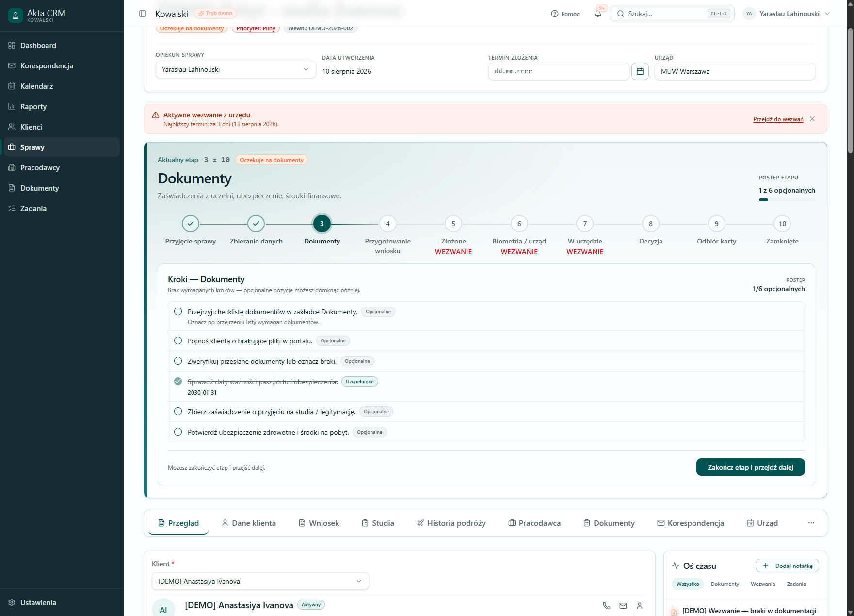
Task: Click the Akta CRM logo icon
Action: point(16,16)
